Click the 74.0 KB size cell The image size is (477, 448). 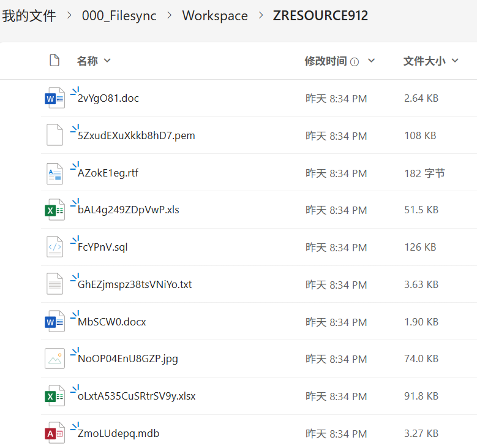421,359
